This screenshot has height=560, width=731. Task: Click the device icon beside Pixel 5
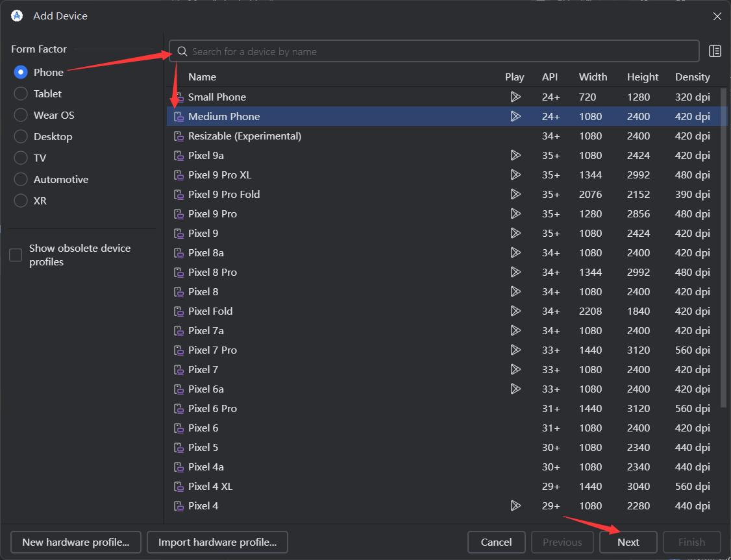[x=179, y=447]
